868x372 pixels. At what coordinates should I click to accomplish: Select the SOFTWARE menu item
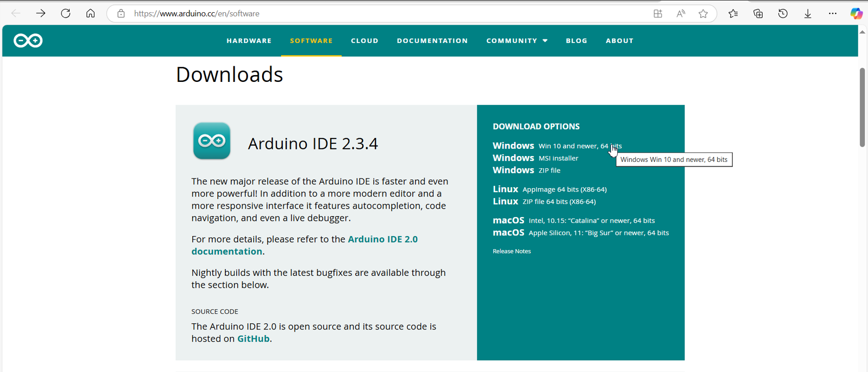(x=311, y=40)
